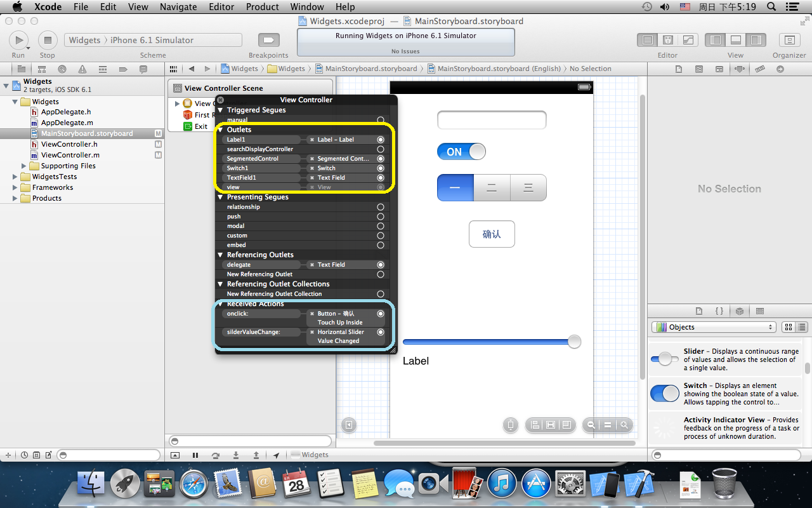This screenshot has height=508, width=812.
Task: Open the Size inspector
Action: 760,69
